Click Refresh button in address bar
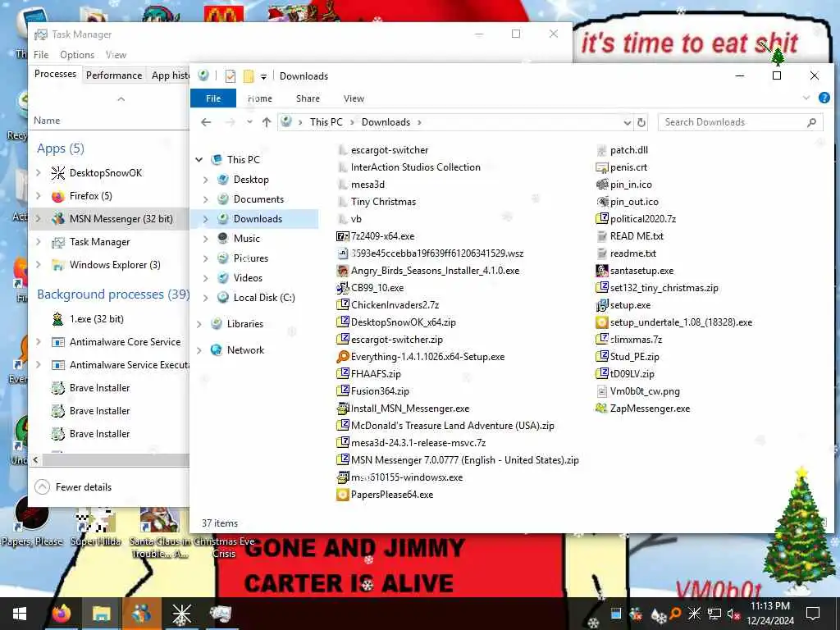This screenshot has width=840, height=630. coord(641,122)
